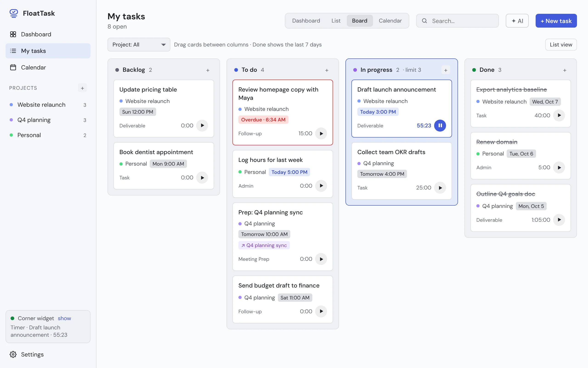Image resolution: width=588 pixels, height=368 pixels.
Task: Start timer on Prep: Q4 planning sync
Action: click(x=321, y=259)
